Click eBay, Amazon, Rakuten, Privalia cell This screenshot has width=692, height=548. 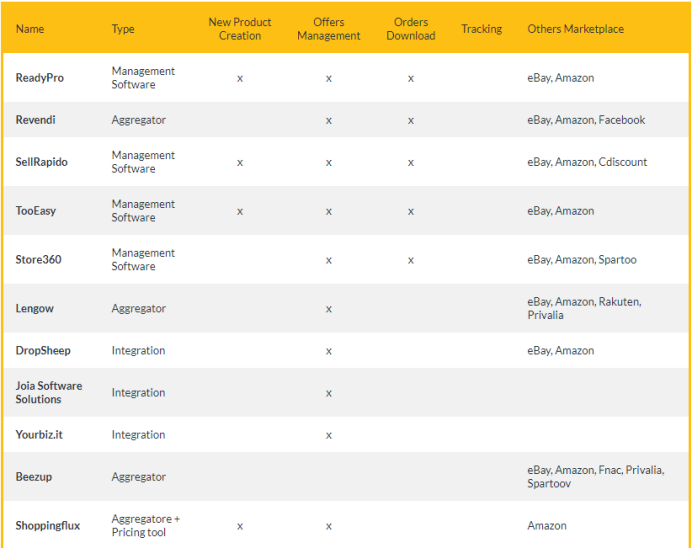point(584,308)
